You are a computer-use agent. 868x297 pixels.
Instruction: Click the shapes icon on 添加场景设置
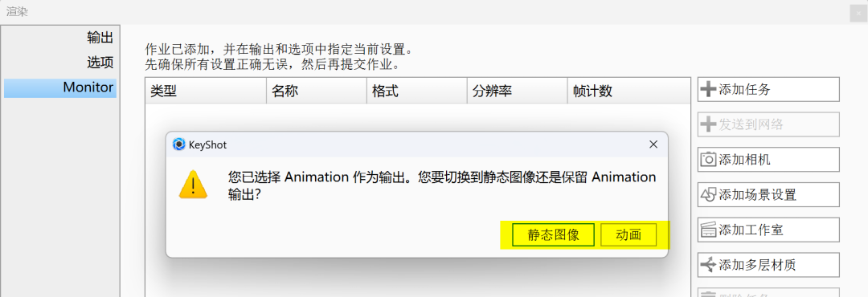tap(708, 195)
